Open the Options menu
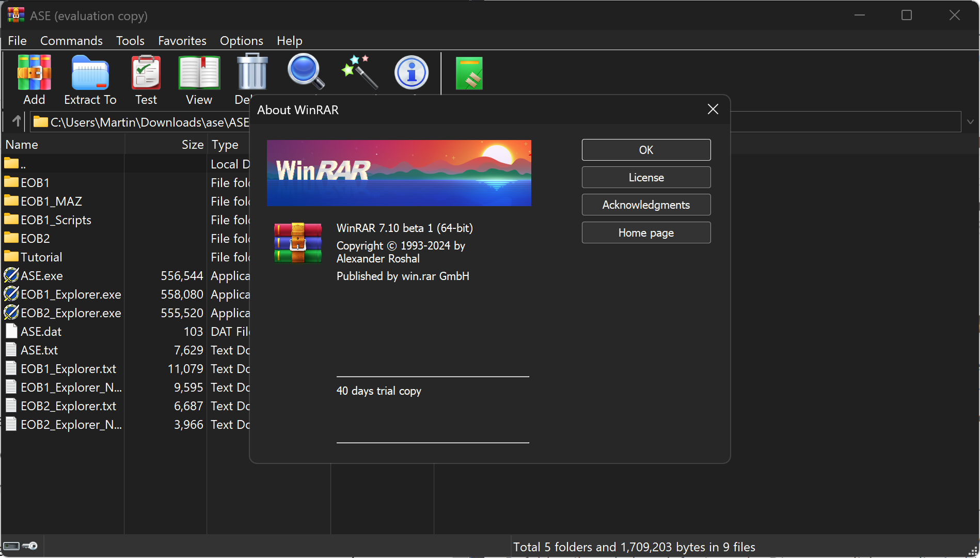980x558 pixels. click(241, 40)
